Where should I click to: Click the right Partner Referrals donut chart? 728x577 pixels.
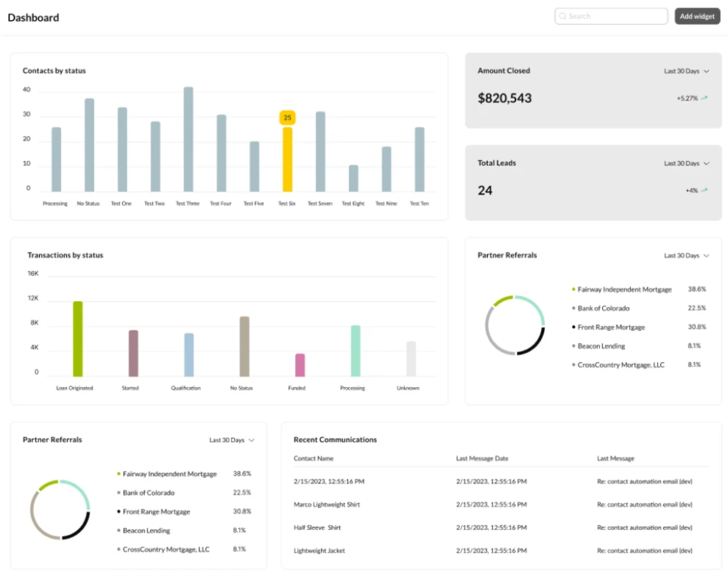(515, 325)
